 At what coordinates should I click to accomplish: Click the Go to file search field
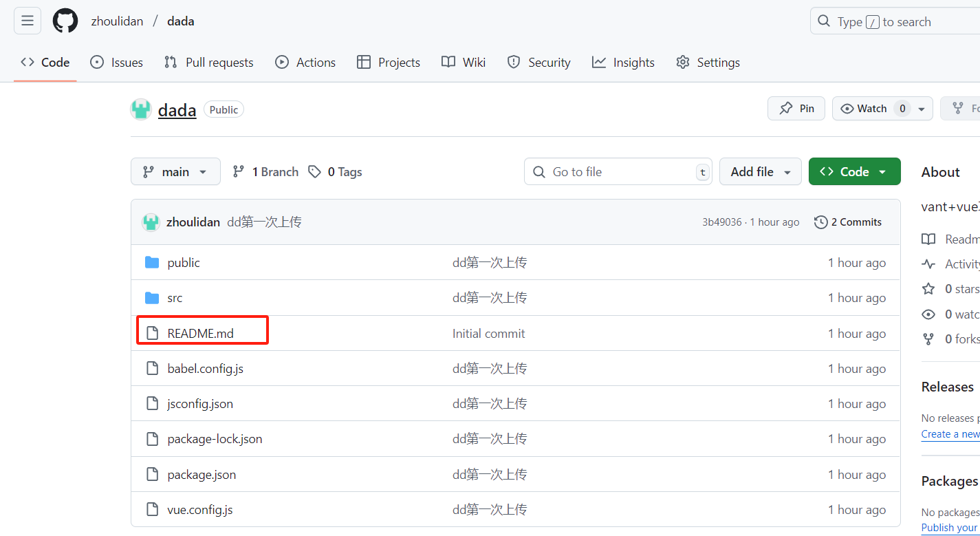pyautogui.click(x=618, y=171)
